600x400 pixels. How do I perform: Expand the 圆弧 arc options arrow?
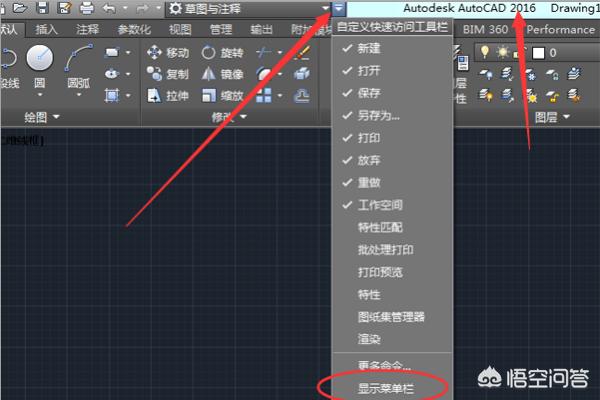click(x=79, y=95)
